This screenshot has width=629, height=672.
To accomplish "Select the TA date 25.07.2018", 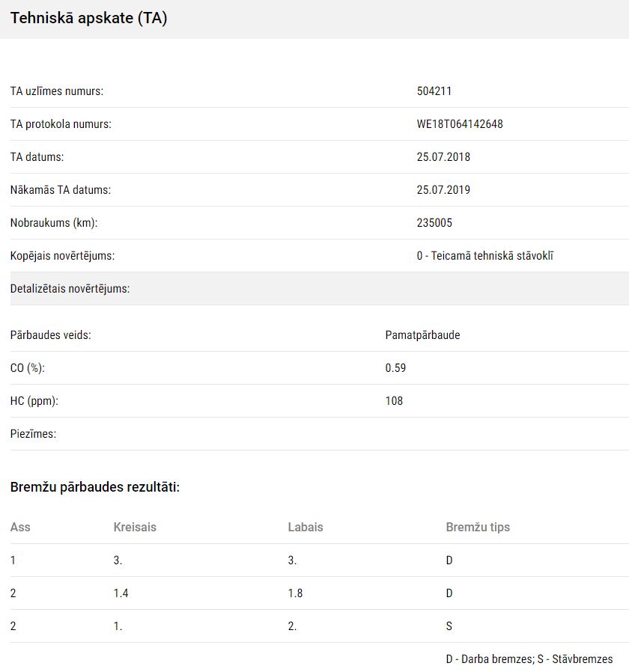I will 443,157.
